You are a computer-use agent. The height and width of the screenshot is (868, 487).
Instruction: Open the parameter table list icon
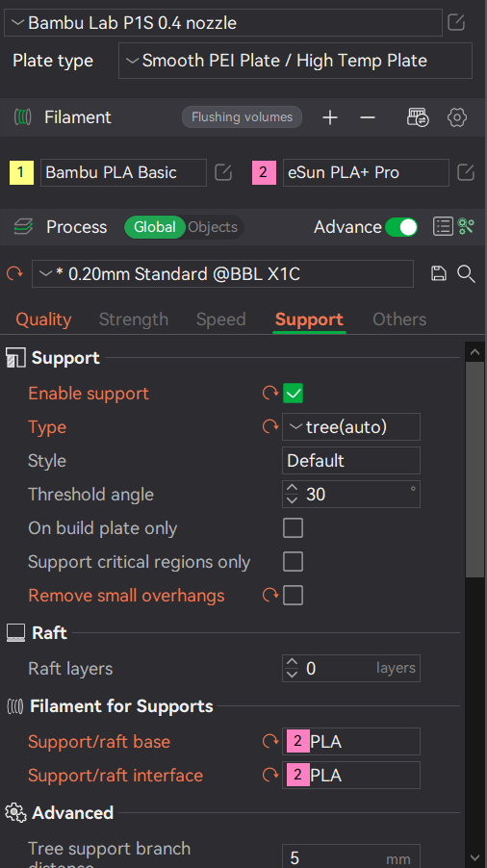click(443, 226)
